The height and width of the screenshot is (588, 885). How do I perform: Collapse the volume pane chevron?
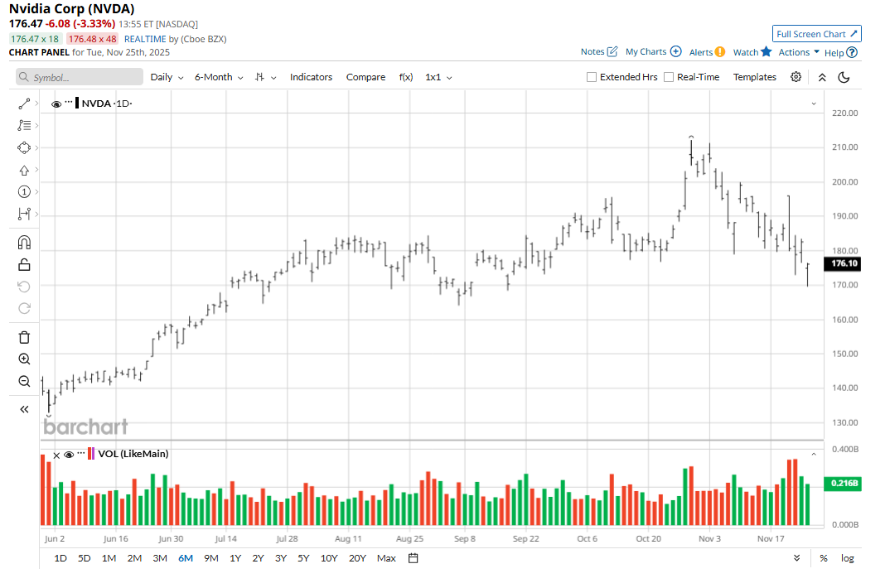pyautogui.click(x=814, y=455)
